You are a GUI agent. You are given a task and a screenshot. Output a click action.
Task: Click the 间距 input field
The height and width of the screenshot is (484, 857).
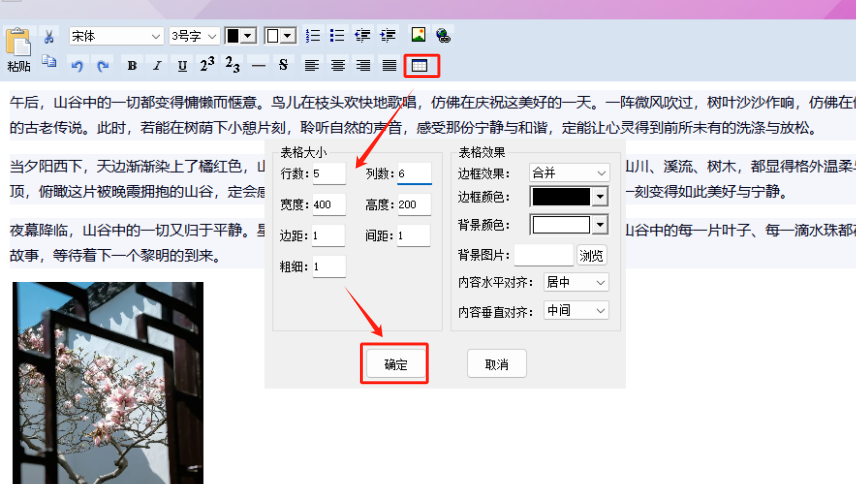[x=414, y=235]
